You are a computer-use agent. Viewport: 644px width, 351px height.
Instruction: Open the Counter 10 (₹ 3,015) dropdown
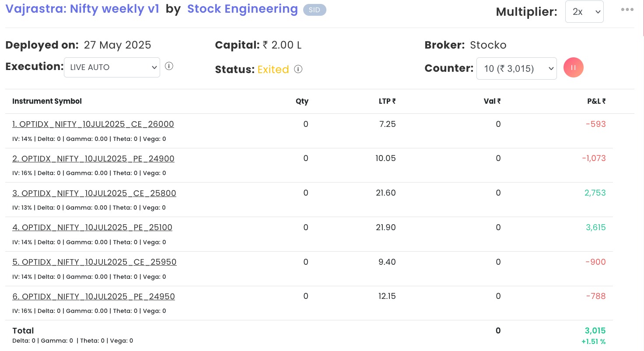516,69
